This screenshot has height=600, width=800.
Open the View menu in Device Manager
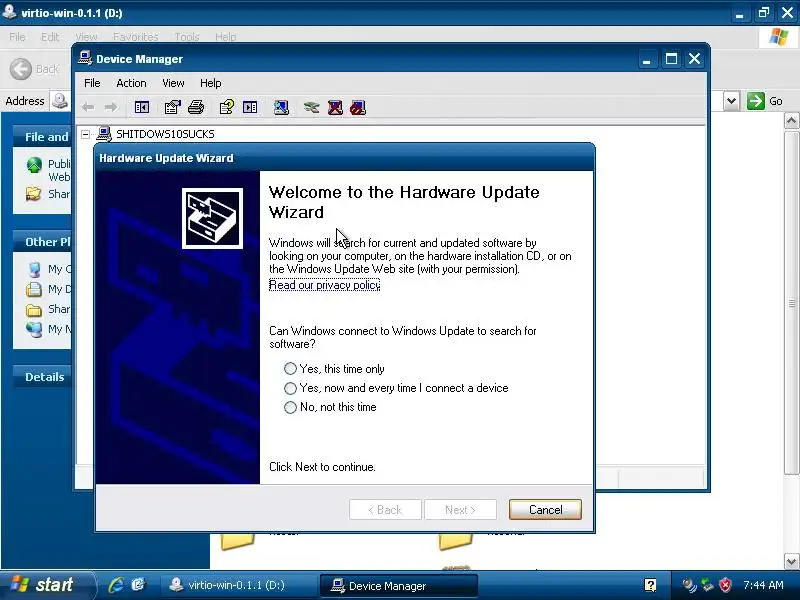pyautogui.click(x=173, y=83)
